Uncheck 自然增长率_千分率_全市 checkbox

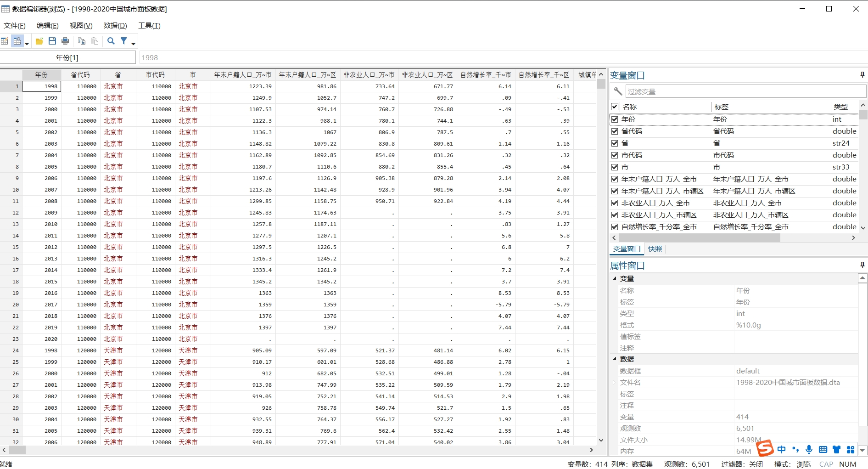(x=615, y=227)
